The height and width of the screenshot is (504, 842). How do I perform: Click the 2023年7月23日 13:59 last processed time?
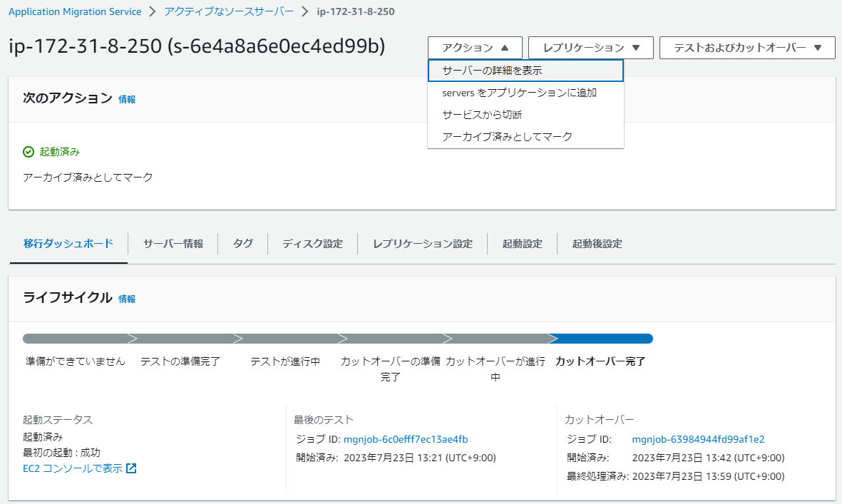[708, 476]
